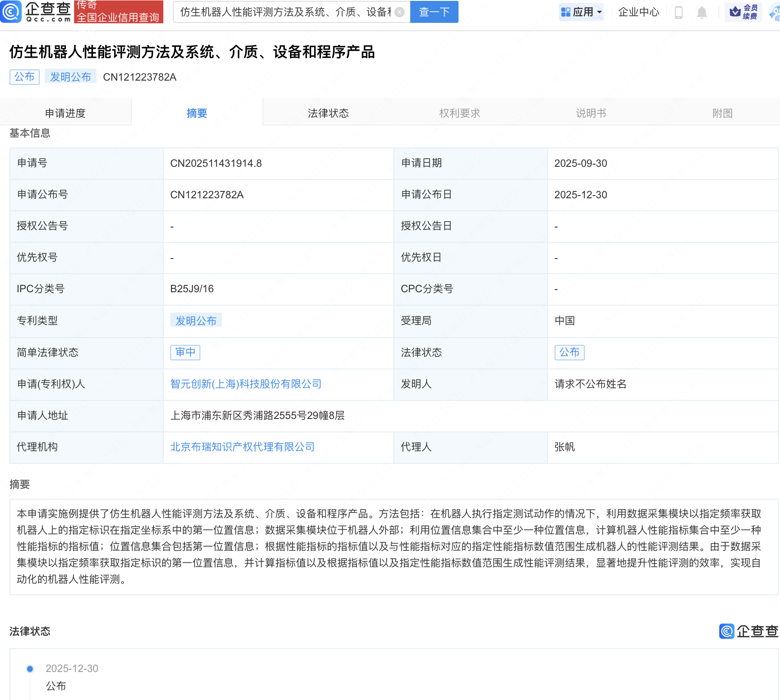Open the user avatar at top right
The width and height of the screenshot is (780, 700).
775,12
